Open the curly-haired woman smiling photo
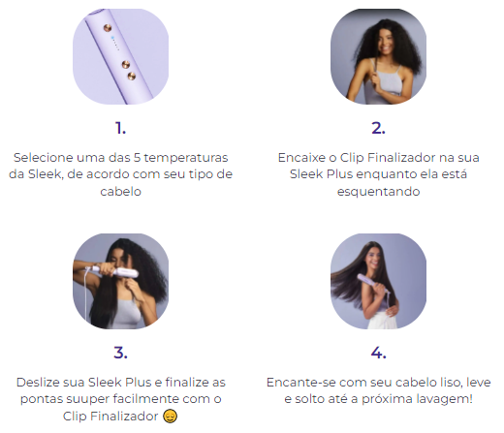Screen dimensions: 504x433 pyautogui.click(x=378, y=56)
